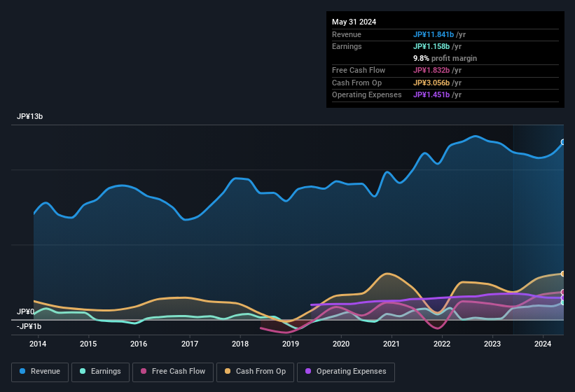Viewport: 575px width, 392px height.
Task: Click the 2016 x-axis label
Action: click(139, 344)
